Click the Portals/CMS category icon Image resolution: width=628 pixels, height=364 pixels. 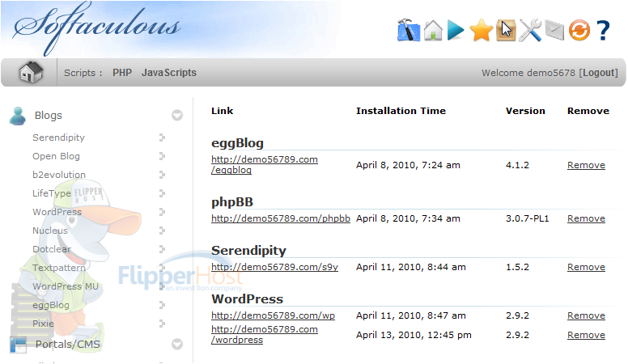[18, 345]
